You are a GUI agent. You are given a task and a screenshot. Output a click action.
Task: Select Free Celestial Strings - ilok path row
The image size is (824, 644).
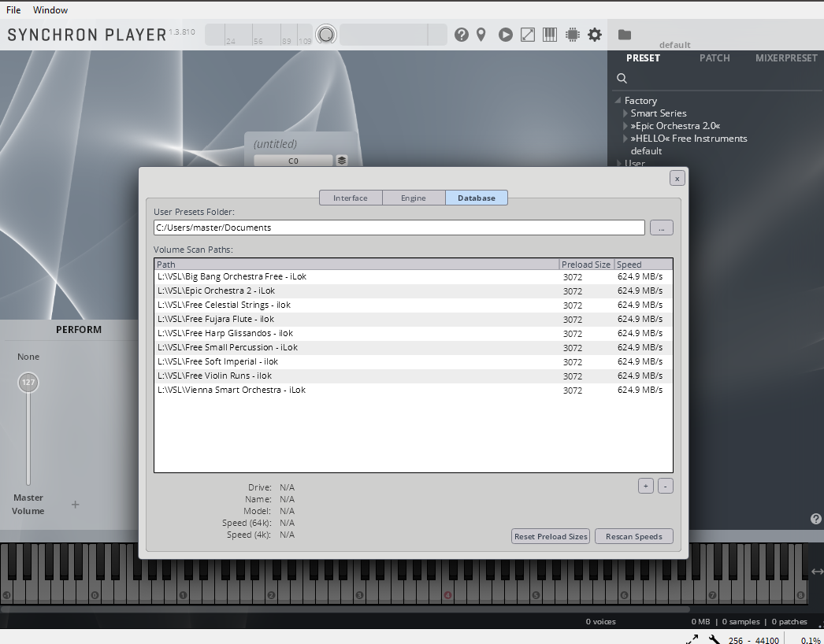coord(414,305)
